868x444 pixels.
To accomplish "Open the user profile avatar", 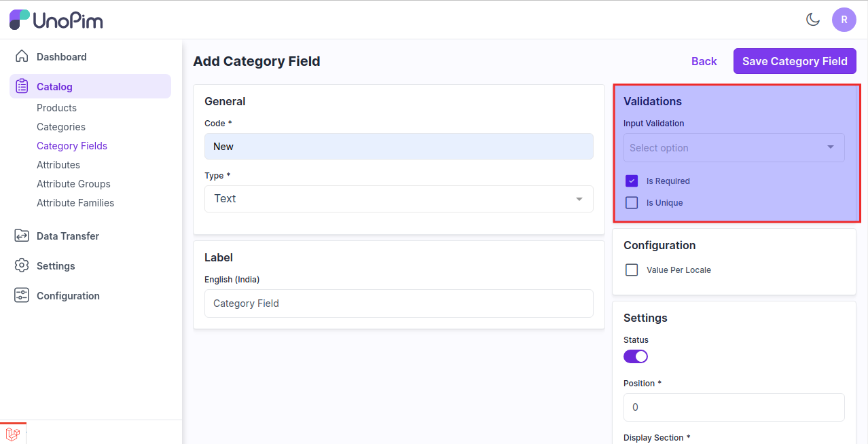I will tap(844, 20).
